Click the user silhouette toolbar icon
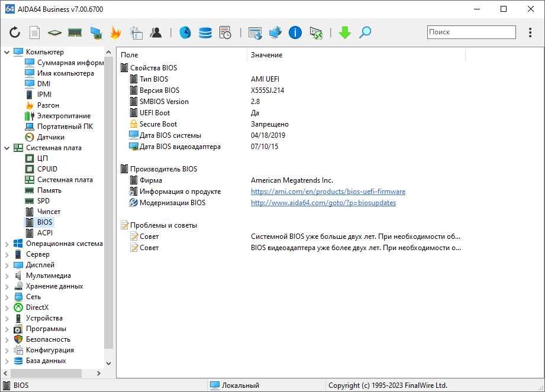Image resolution: width=545 pixels, height=392 pixels. pyautogui.click(x=156, y=33)
